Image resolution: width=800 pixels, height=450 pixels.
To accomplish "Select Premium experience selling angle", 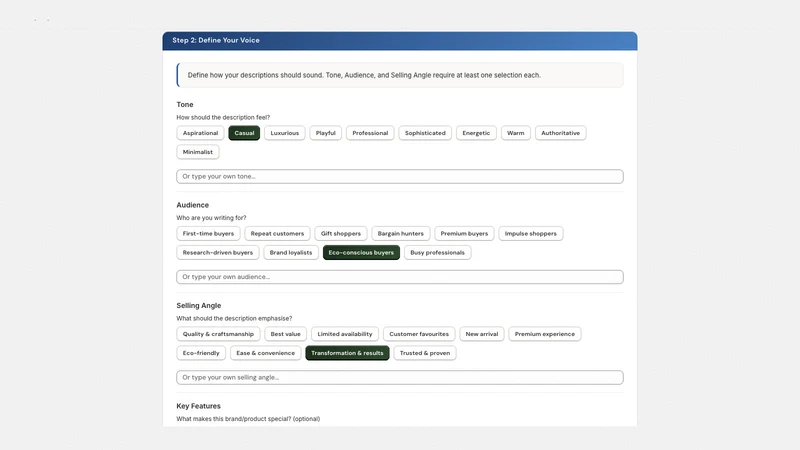I will (544, 334).
